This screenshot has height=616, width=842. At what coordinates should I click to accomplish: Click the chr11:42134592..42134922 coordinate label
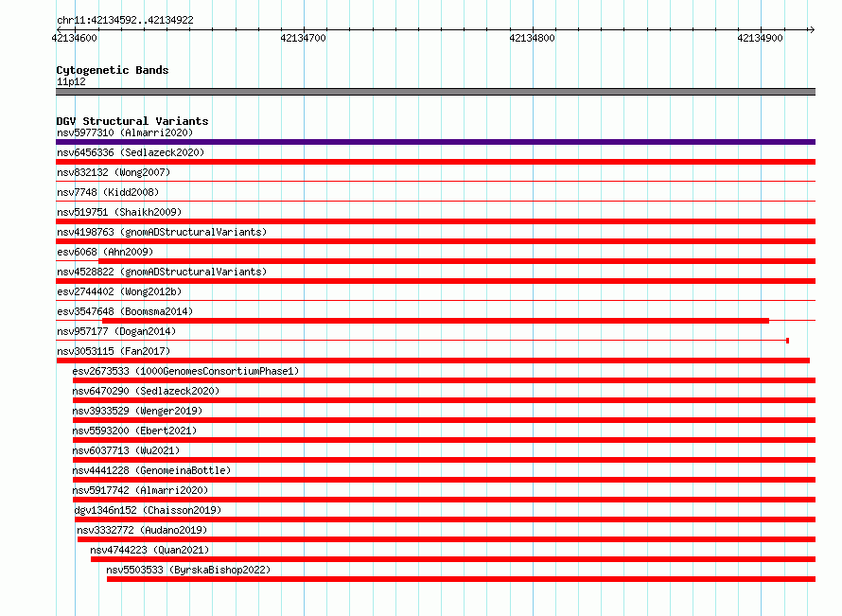[125, 20]
